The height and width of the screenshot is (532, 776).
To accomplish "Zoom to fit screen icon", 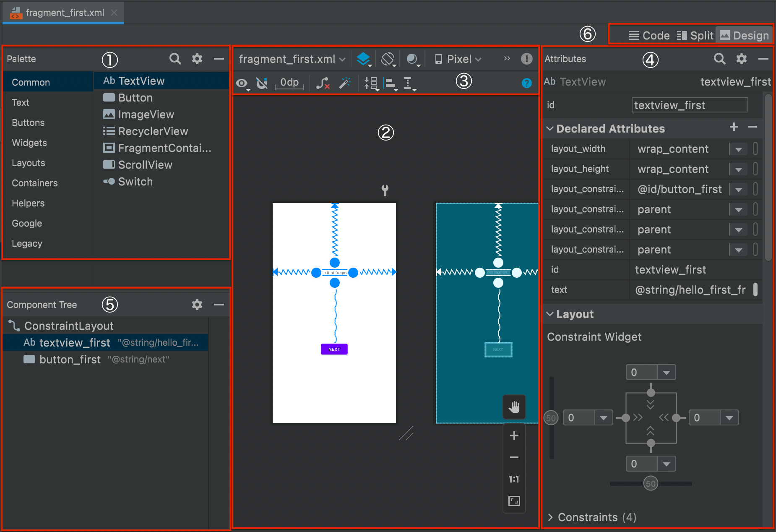I will click(x=514, y=501).
